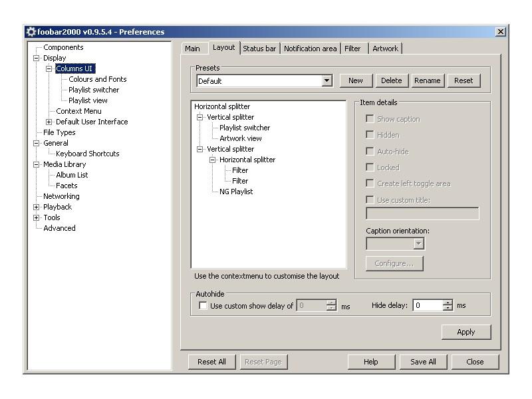The width and height of the screenshot is (532, 399).
Task: Switch to the Layout tab
Action: click(224, 47)
